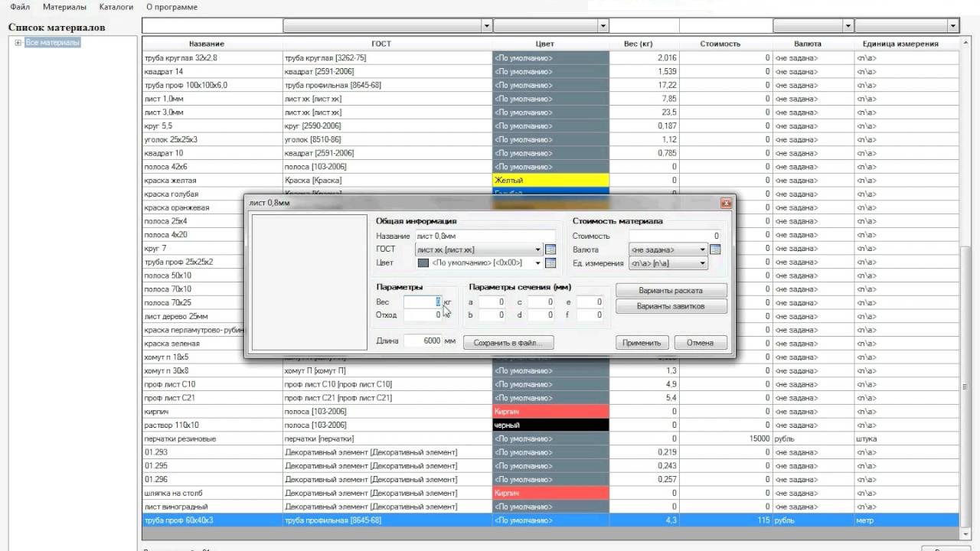Click the Название filter field above table
The height and width of the screenshot is (551, 980).
pos(212,26)
